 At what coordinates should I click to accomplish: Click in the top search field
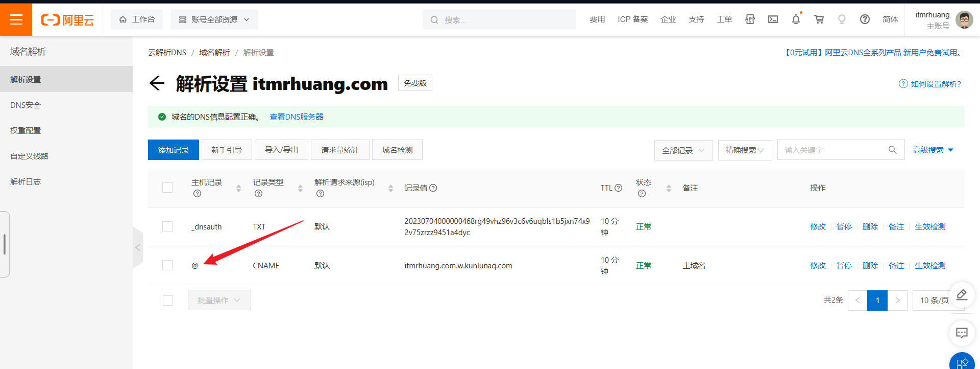pyautogui.click(x=499, y=19)
